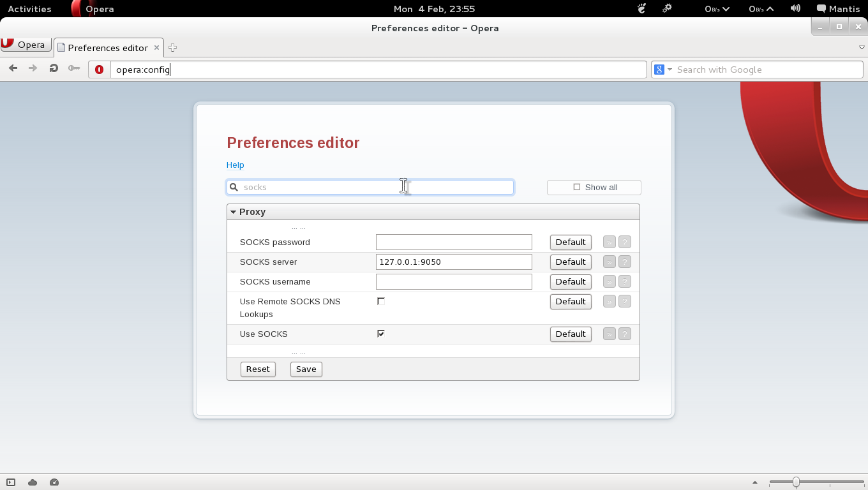868x490 pixels.
Task: Reset SOCKS server to Default
Action: (571, 262)
